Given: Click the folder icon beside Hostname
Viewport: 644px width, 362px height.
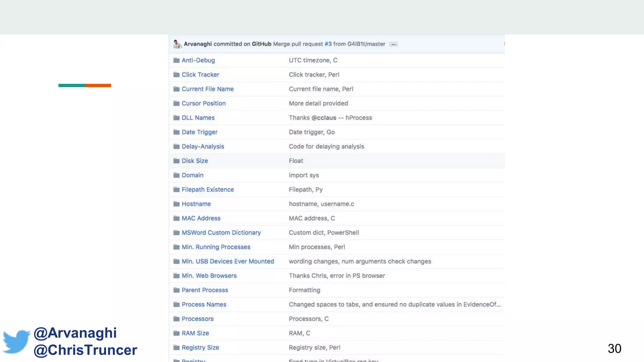Looking at the screenshot, I should coord(176,204).
